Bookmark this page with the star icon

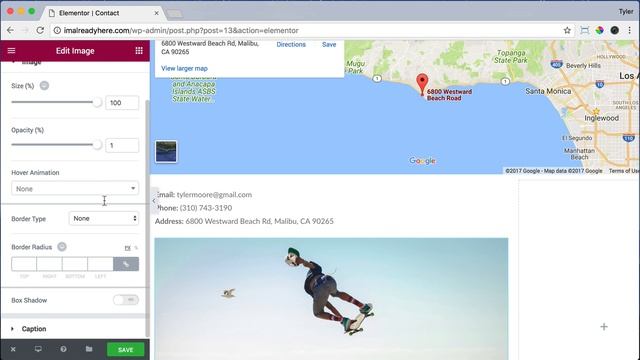pos(567,30)
